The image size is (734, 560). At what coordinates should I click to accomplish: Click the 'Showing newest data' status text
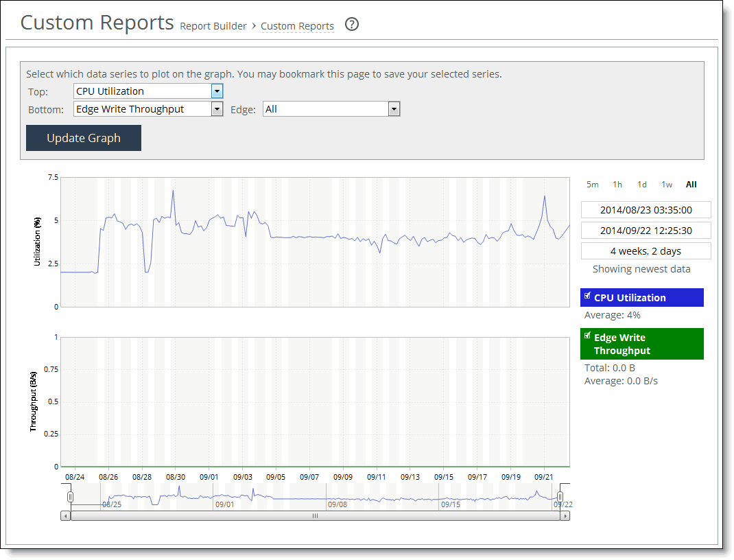pyautogui.click(x=641, y=269)
